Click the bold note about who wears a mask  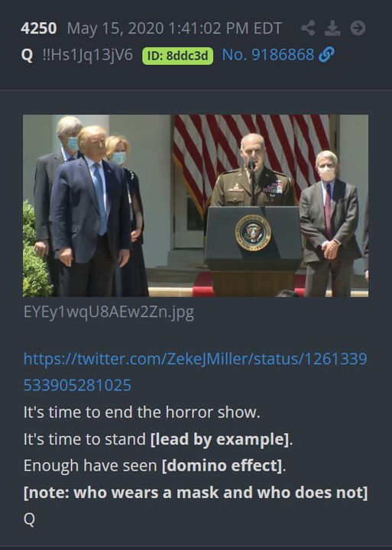(196, 493)
